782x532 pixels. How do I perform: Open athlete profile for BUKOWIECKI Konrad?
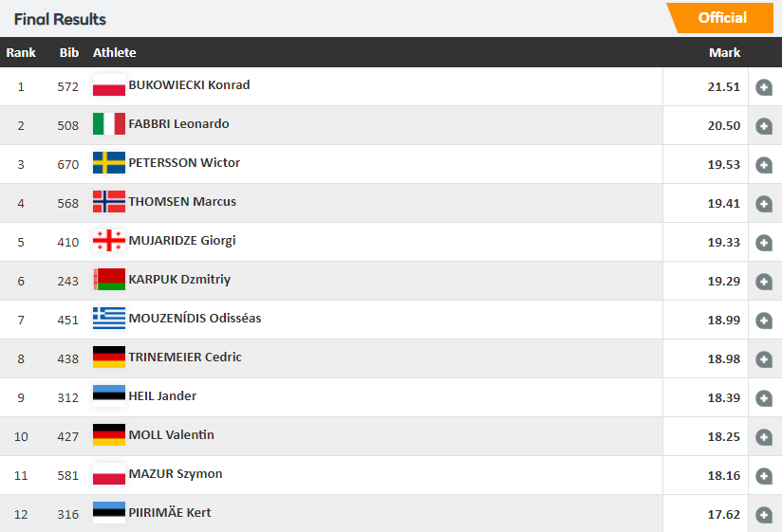[189, 85]
